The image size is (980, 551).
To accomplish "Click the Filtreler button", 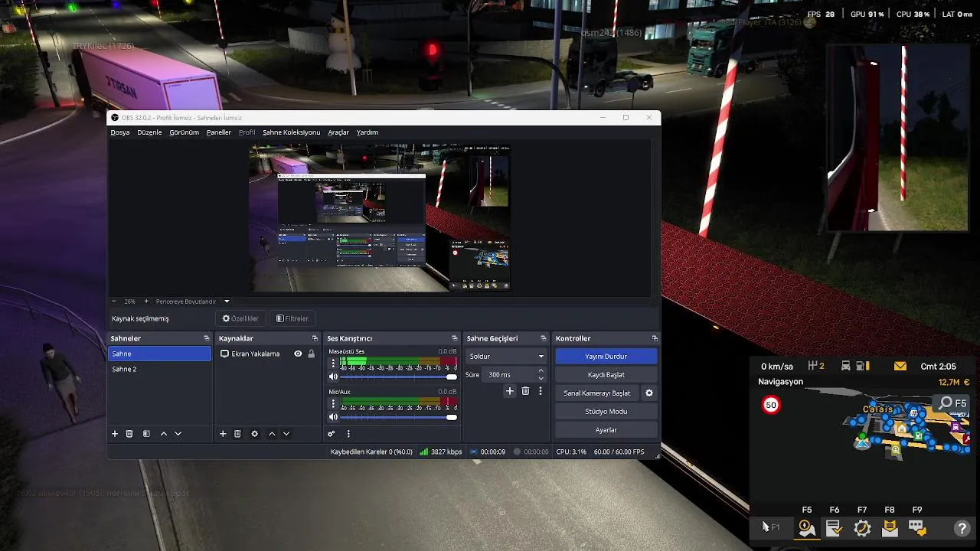I will click(292, 318).
